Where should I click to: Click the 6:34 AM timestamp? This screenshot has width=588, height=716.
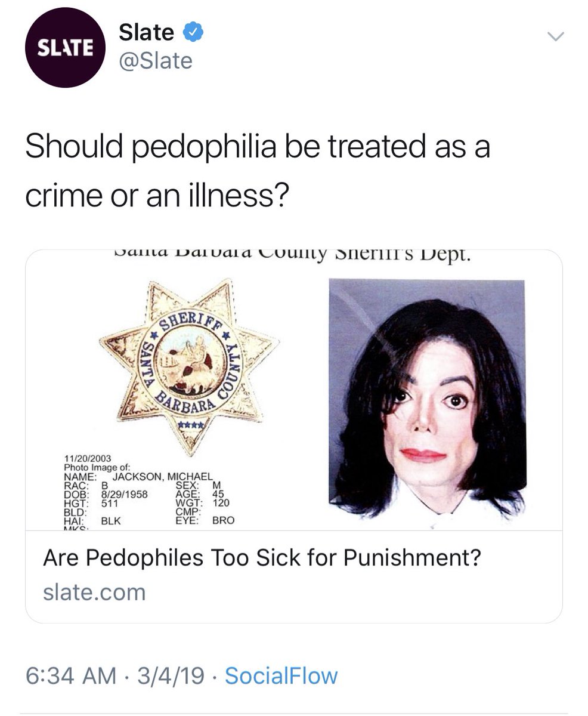coord(72,676)
